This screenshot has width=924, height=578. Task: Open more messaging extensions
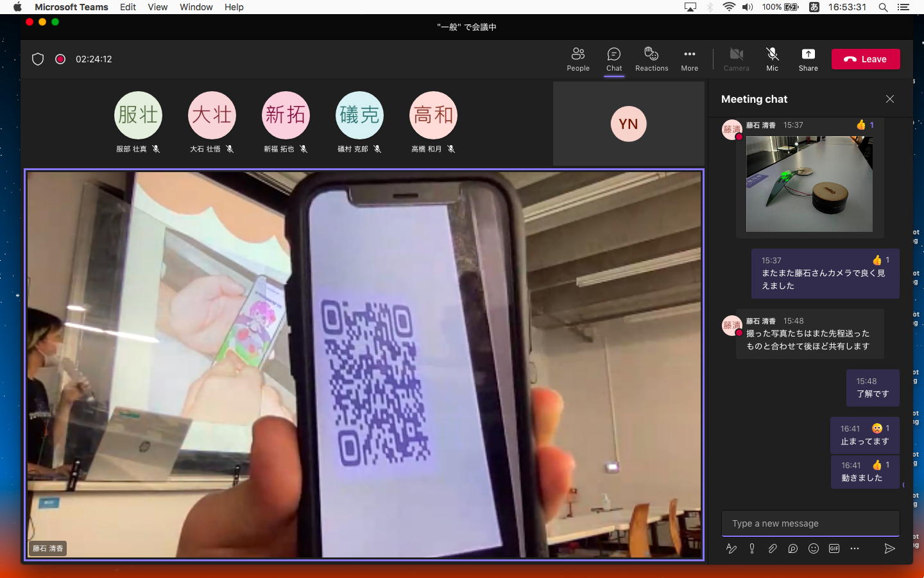(855, 548)
